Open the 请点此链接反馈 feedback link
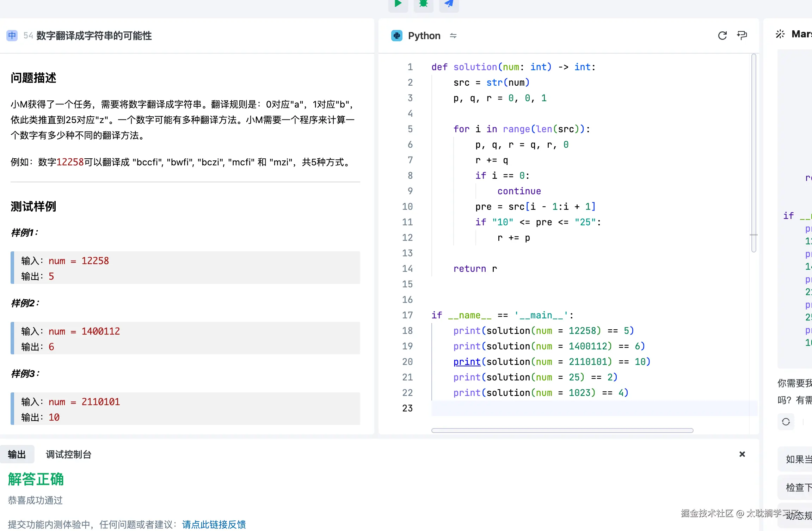The image size is (812, 531). click(213, 524)
